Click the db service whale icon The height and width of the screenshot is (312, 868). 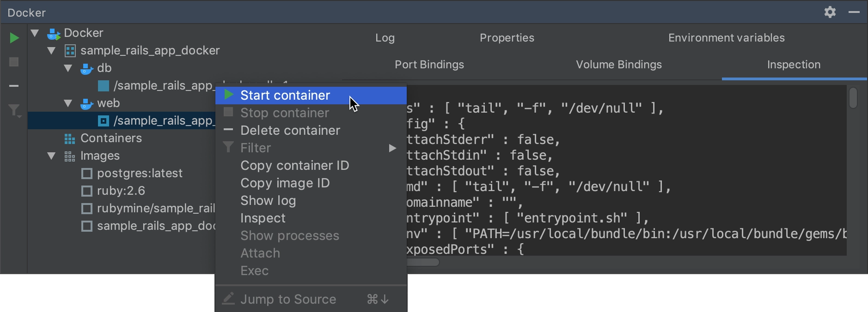[86, 68]
